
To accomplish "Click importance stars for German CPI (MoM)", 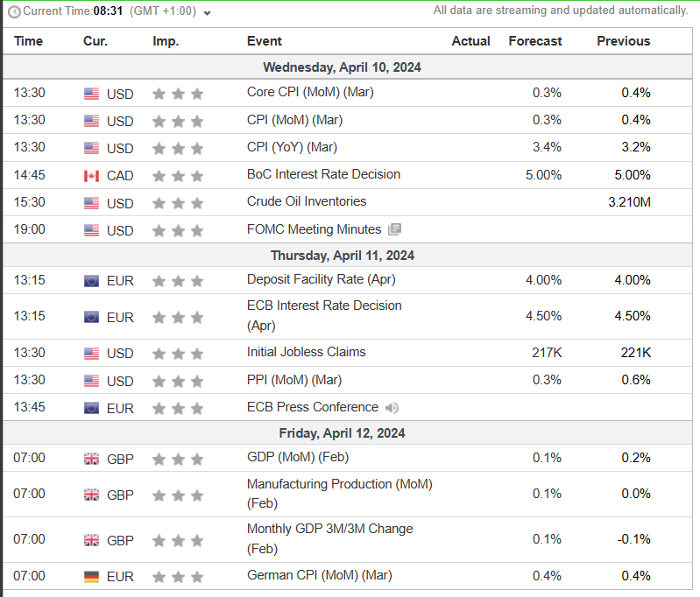I will pos(178,577).
